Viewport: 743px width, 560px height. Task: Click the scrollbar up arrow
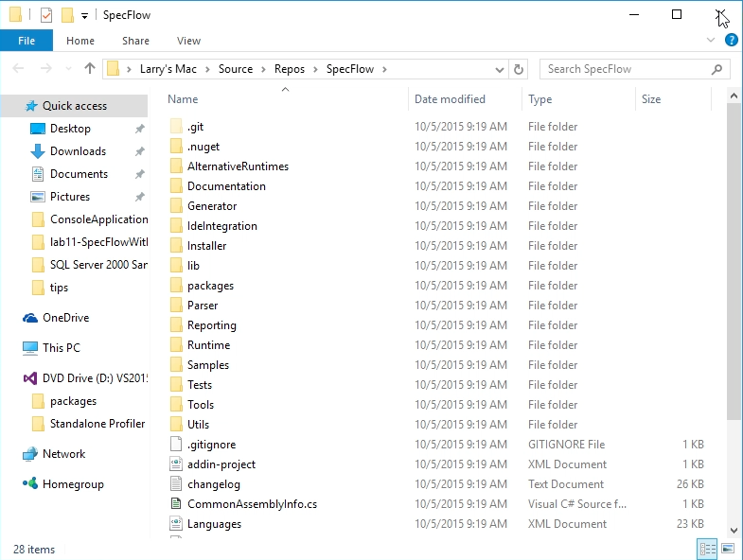pos(734,96)
